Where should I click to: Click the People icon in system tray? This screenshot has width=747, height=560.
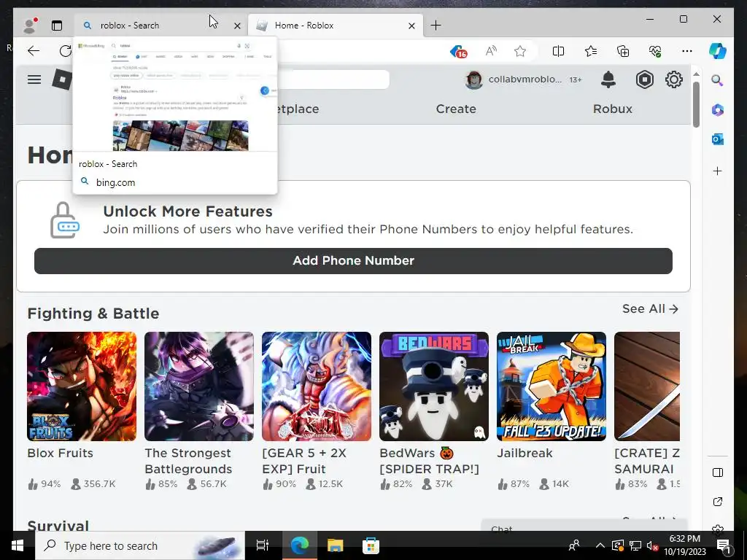574,545
